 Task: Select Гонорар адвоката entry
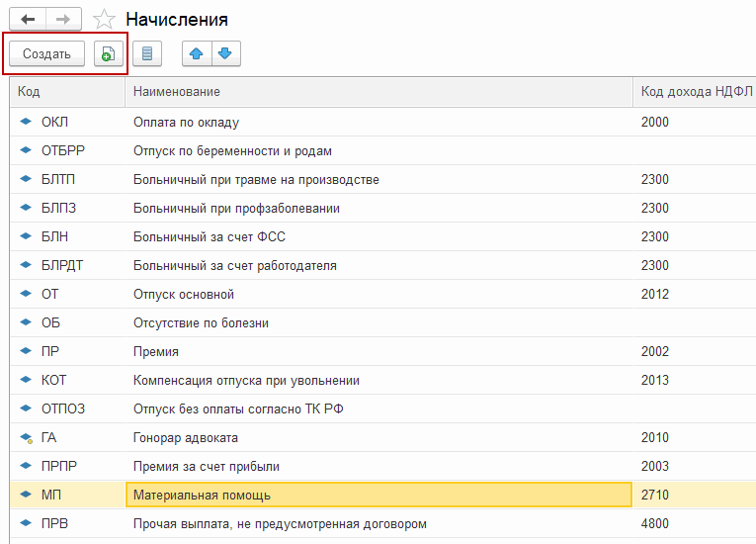(x=185, y=437)
